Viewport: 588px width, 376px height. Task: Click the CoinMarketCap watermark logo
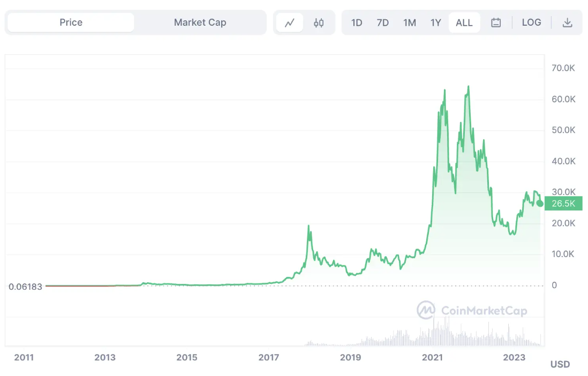pos(471,311)
